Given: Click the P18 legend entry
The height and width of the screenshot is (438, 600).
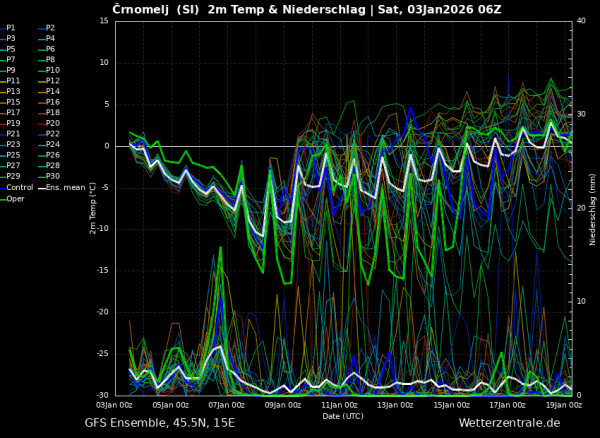Looking at the screenshot, I should coord(49,112).
